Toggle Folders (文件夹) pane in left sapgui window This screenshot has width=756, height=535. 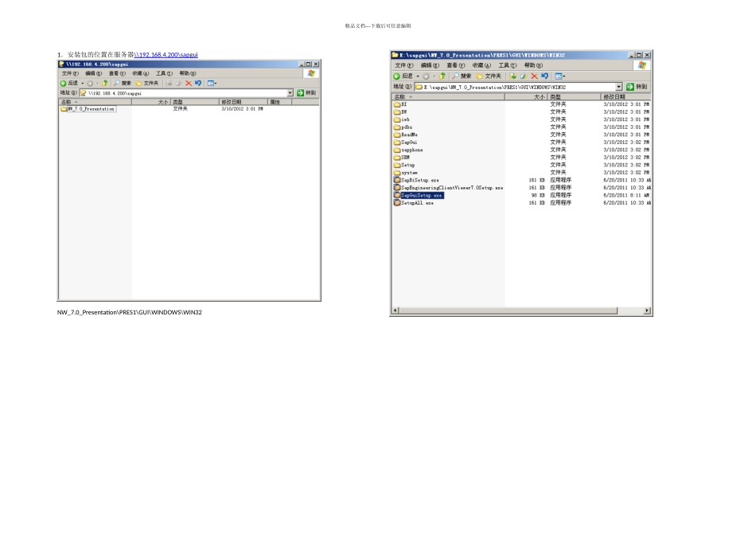(x=147, y=83)
